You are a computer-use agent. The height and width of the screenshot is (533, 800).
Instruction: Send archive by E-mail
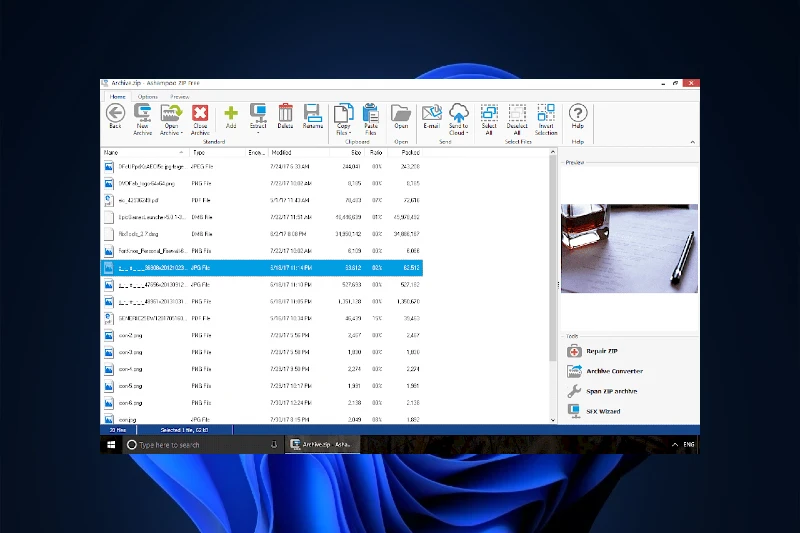tap(431, 117)
